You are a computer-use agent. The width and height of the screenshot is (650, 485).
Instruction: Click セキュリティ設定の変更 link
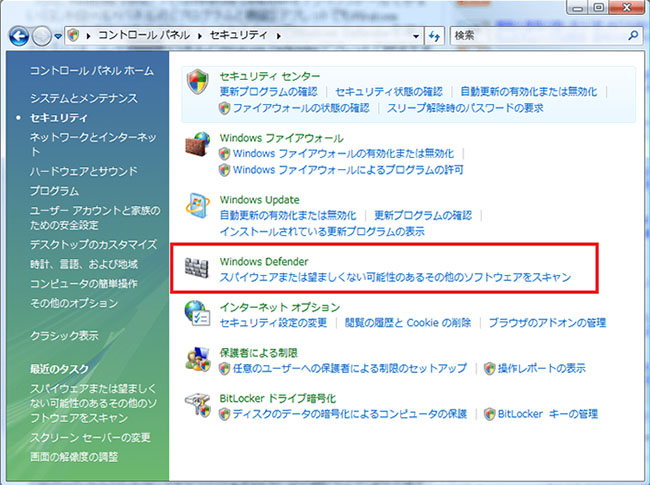[x=273, y=323]
